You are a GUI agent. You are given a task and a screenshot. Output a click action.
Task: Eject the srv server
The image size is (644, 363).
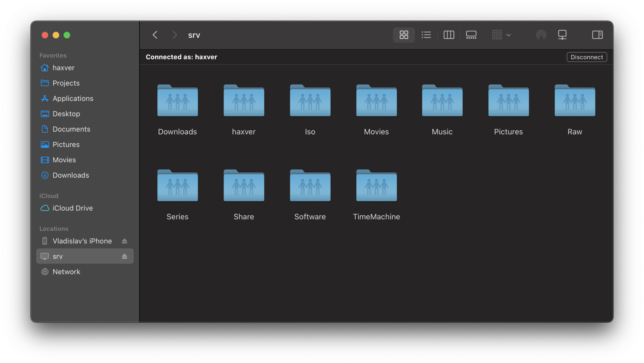125,256
